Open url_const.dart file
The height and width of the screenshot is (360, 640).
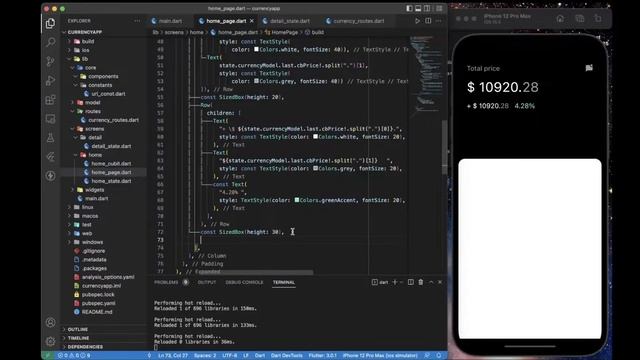108,93
